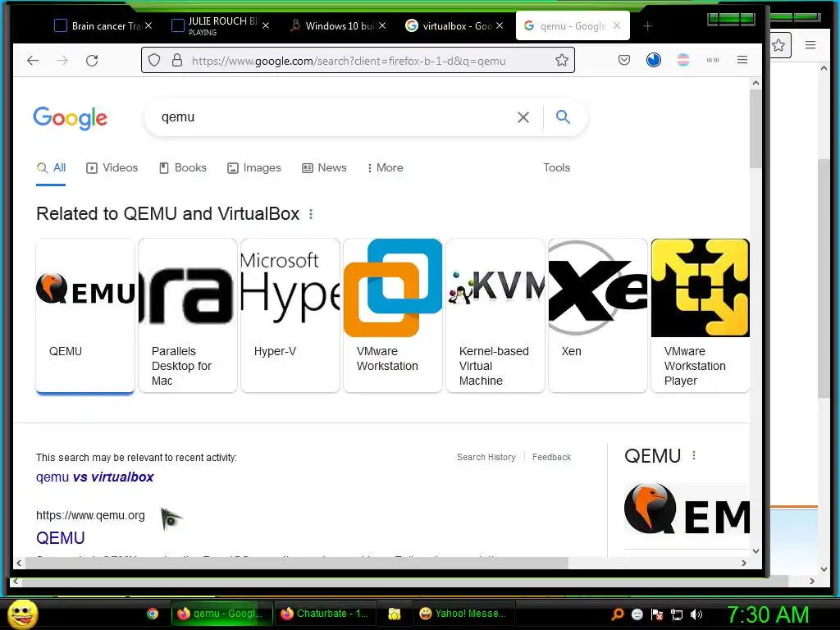Screen dimensions: 840x630
Task: Close the Windows 10 build tab
Action: click(382, 25)
